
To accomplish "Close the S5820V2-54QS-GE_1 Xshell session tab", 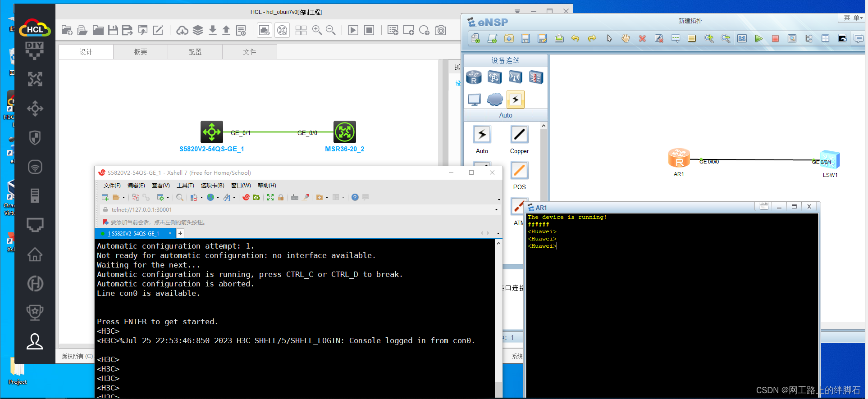I will [x=170, y=233].
